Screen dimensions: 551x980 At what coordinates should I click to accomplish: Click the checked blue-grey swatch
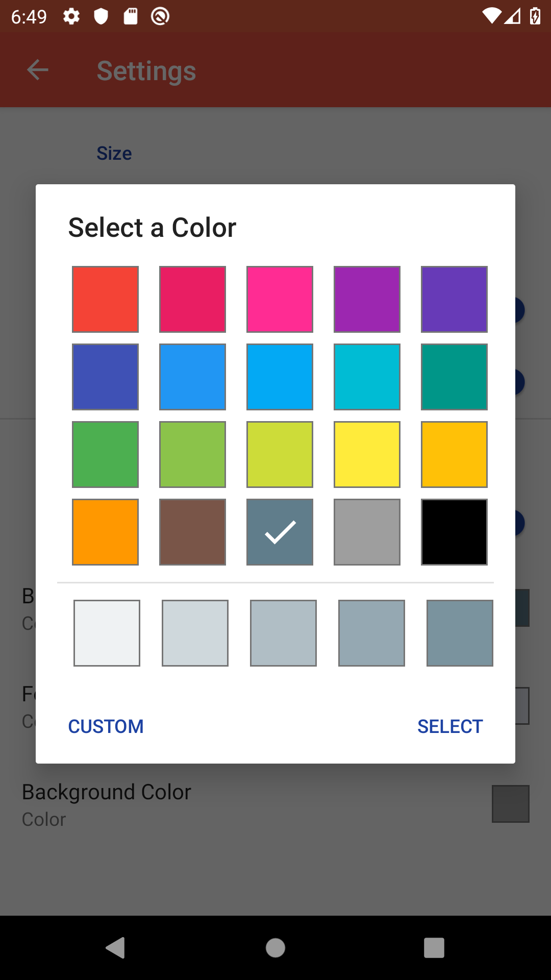pyautogui.click(x=280, y=532)
